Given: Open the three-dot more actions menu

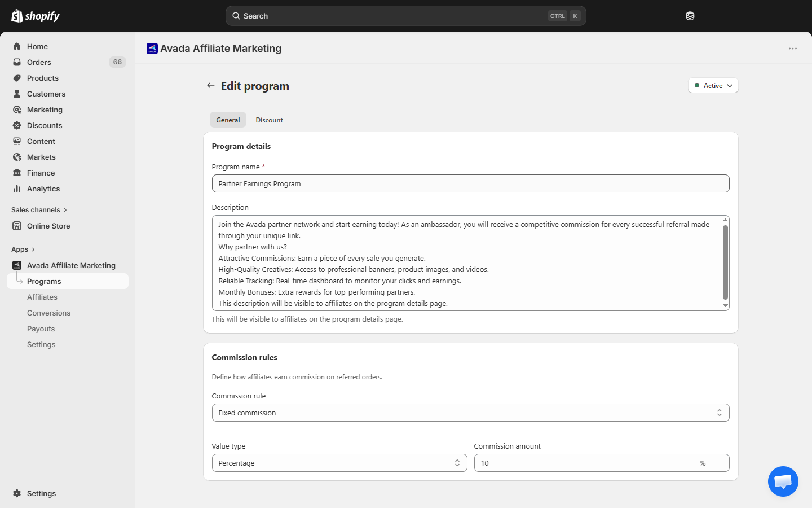Looking at the screenshot, I should pyautogui.click(x=793, y=49).
